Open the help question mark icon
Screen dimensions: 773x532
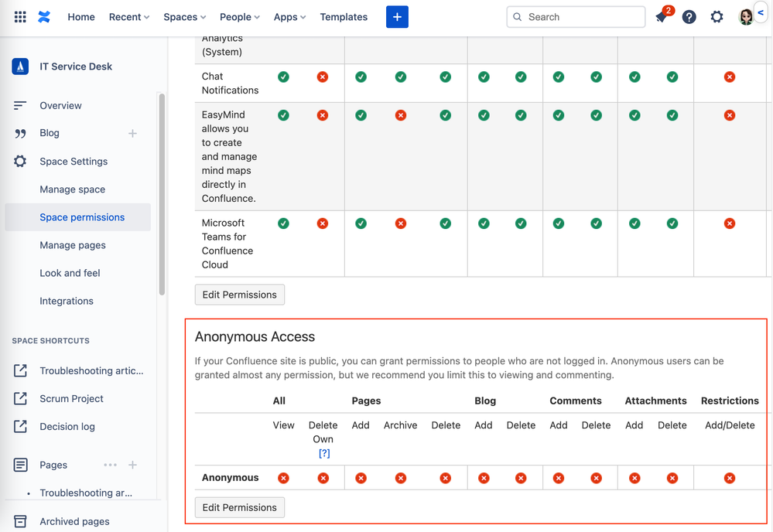coord(689,17)
